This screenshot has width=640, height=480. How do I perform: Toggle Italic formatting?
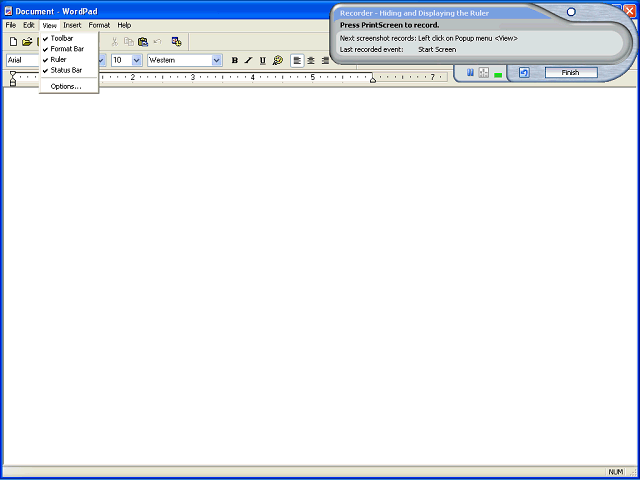point(249,60)
